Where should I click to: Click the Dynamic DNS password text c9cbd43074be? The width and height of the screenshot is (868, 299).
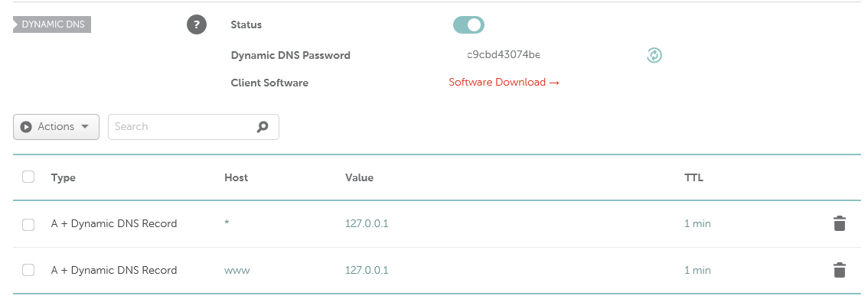point(504,55)
